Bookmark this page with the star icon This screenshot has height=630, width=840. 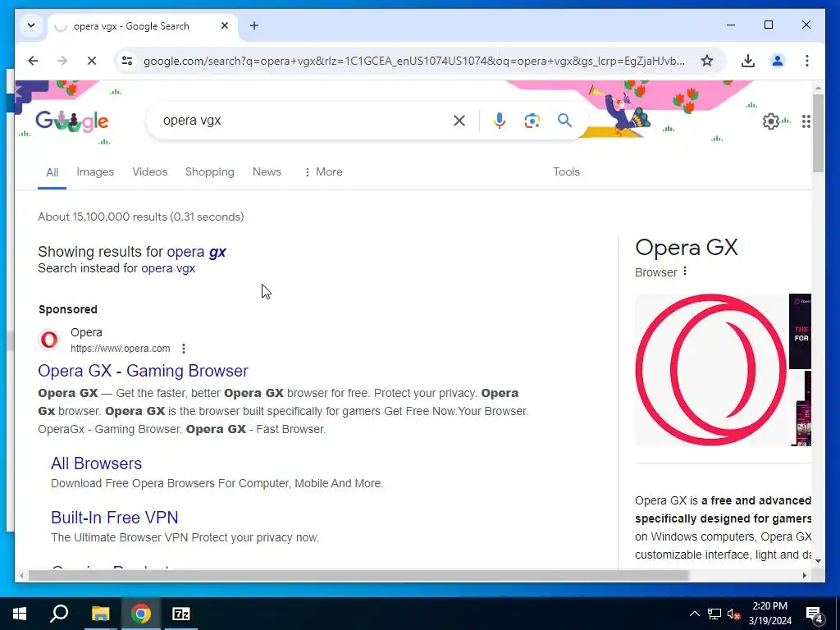tap(707, 61)
